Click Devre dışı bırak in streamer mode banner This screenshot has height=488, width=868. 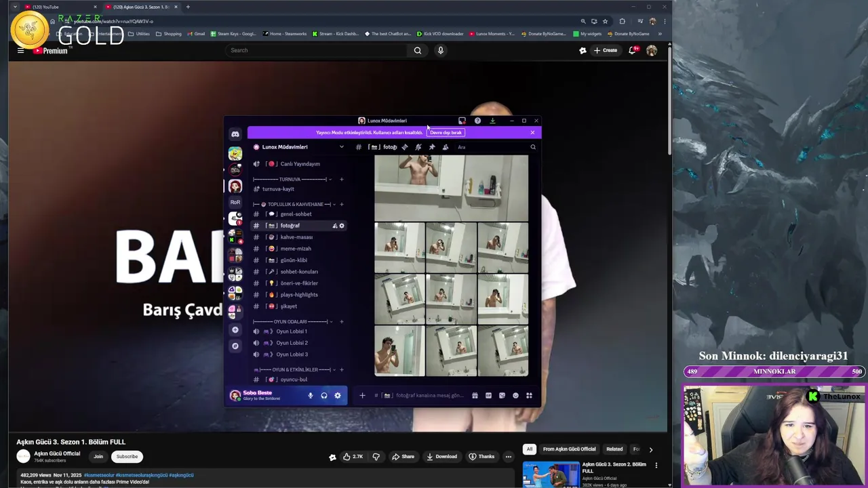click(446, 133)
